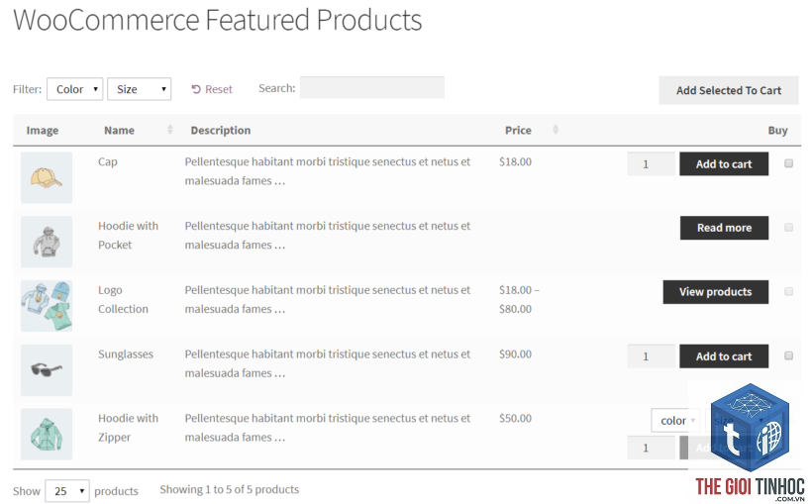The image size is (812, 504).
Task: Click the Cap description text
Action: (x=328, y=171)
